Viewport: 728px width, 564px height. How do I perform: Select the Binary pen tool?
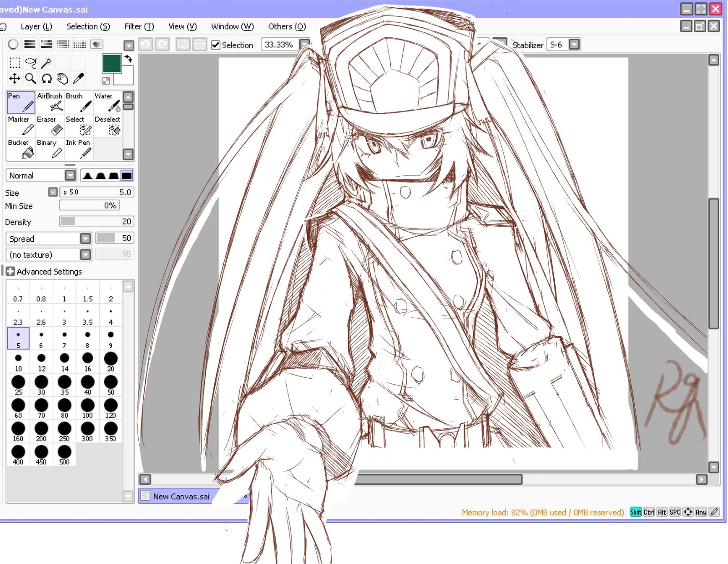[x=50, y=148]
